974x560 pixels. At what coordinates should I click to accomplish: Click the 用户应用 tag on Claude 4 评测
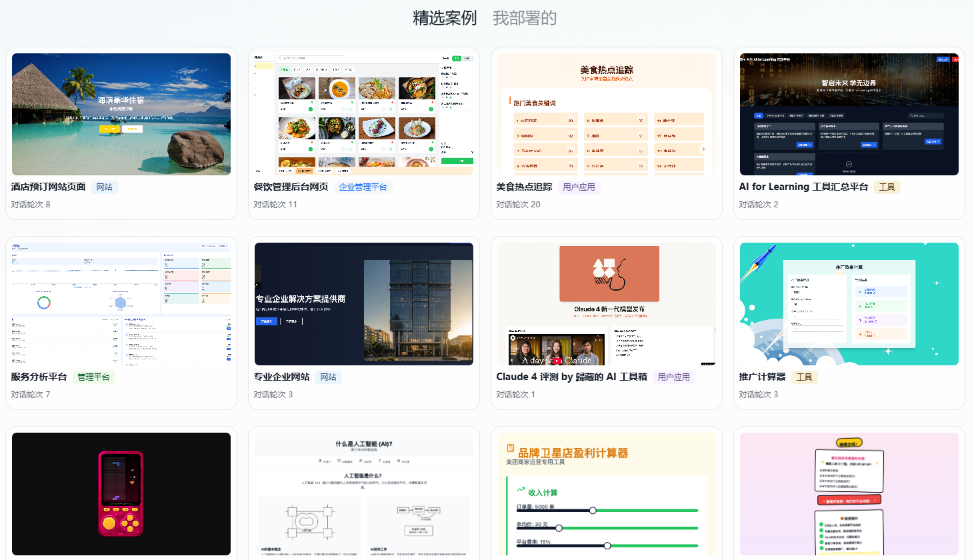(x=674, y=377)
